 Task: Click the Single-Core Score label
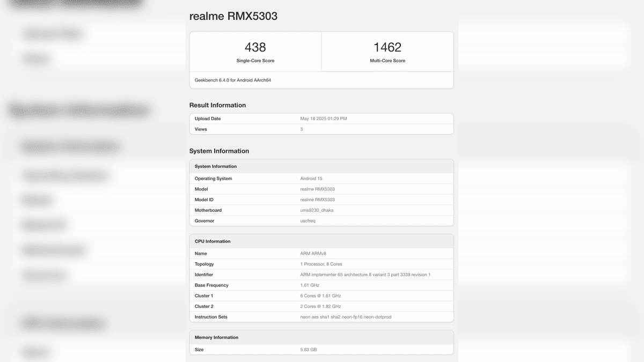pyautogui.click(x=255, y=61)
